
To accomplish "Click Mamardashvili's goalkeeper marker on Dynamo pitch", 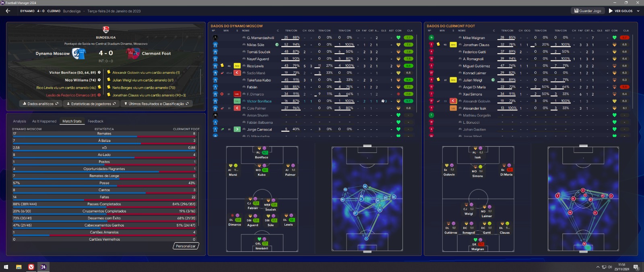I will pyautogui.click(x=262, y=244).
